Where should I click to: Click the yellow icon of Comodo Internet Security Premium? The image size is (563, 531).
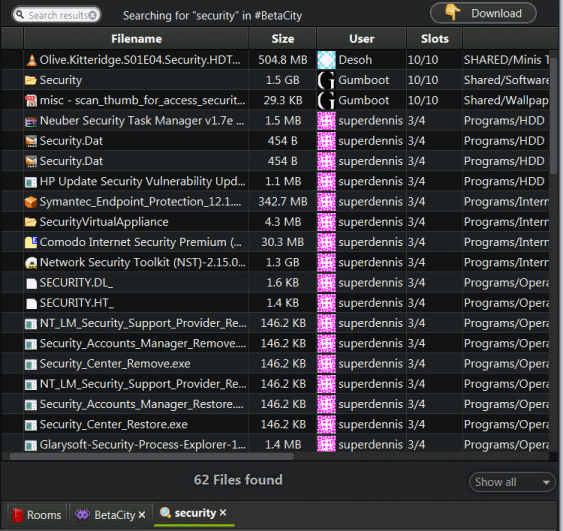(31, 242)
